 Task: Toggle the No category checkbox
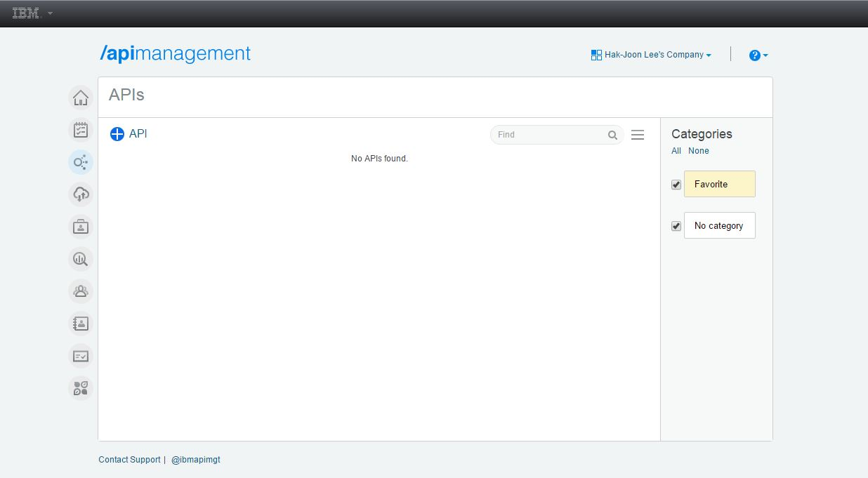(676, 226)
